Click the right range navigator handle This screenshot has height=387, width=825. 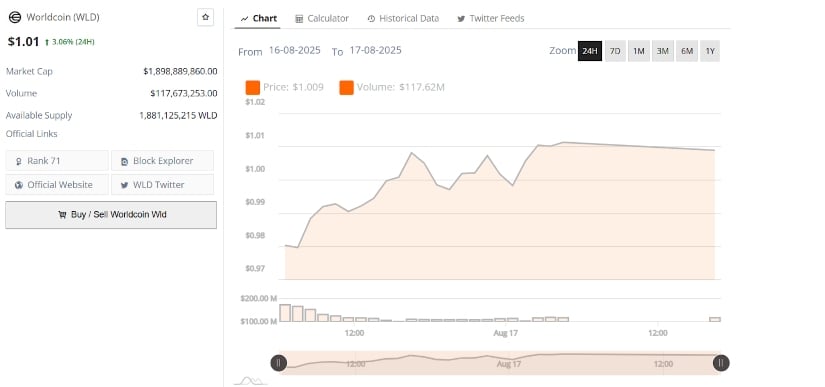click(721, 363)
